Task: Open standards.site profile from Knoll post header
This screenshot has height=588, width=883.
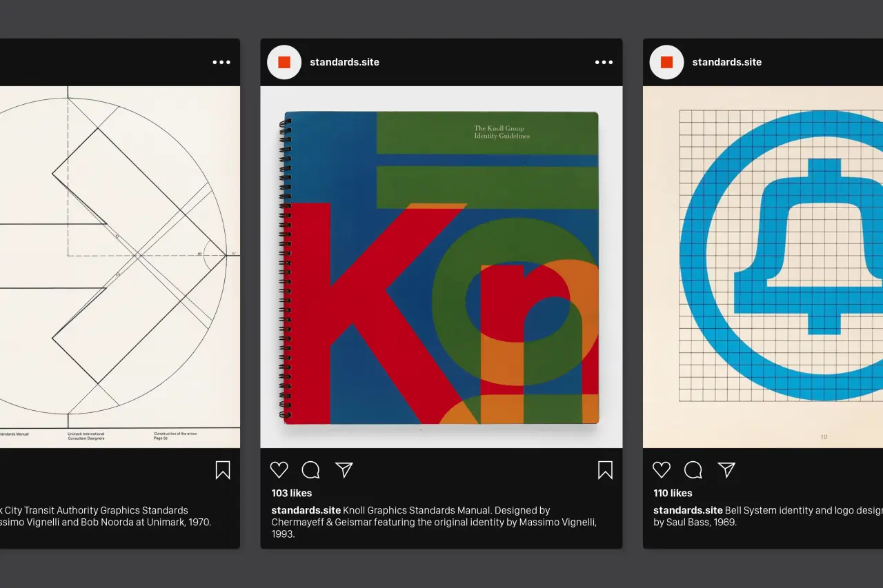Action: pos(344,62)
